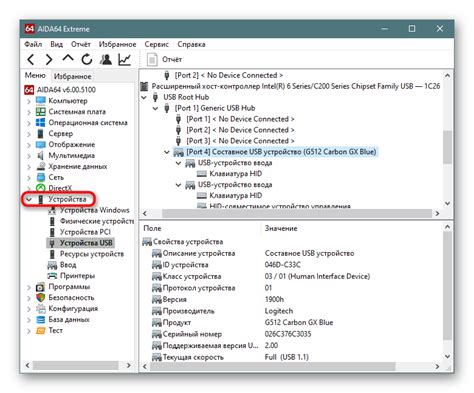The image size is (474, 393).
Task: Click the Хранение данных drive icon
Action: 40,166
